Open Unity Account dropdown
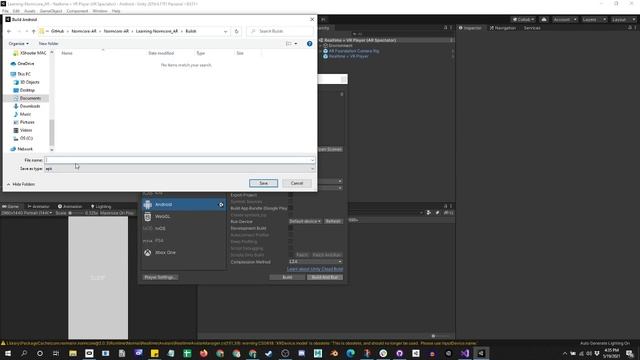This screenshot has height=360, width=640. coord(565,20)
